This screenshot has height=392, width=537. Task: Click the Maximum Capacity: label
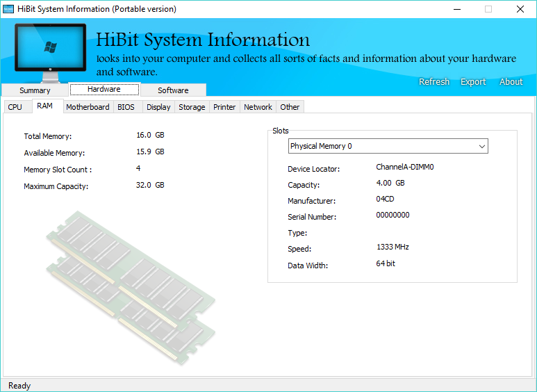click(56, 186)
